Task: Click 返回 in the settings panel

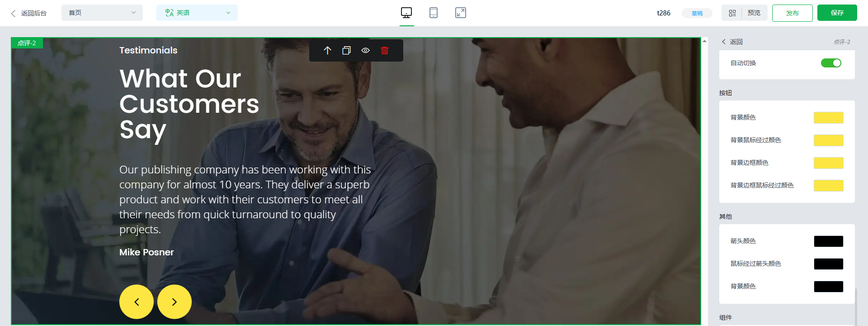Action: (732, 42)
